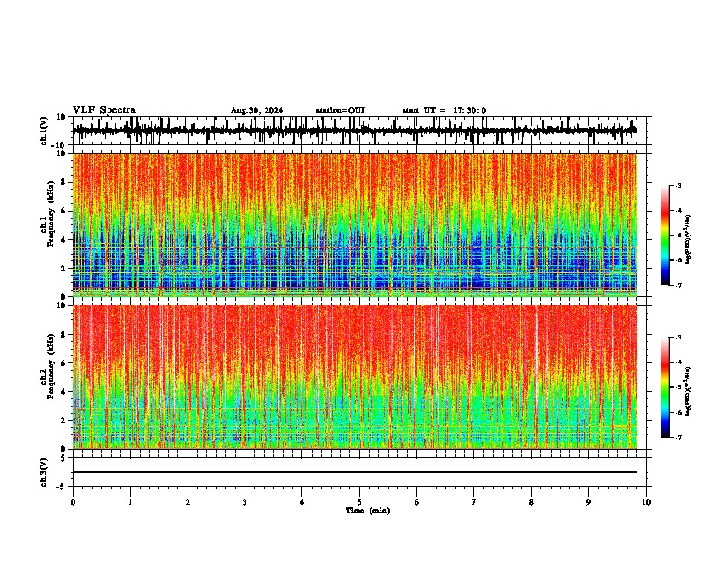Click the time axis tick label '7'

point(474,502)
